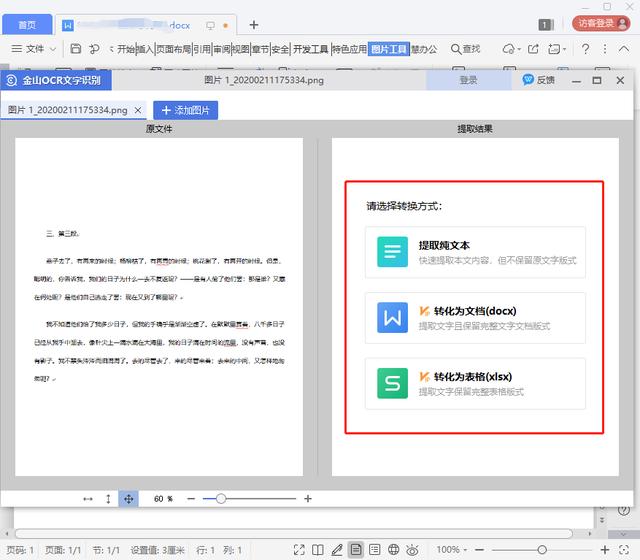
Task: Click the docx document tab
Action: (x=146, y=25)
